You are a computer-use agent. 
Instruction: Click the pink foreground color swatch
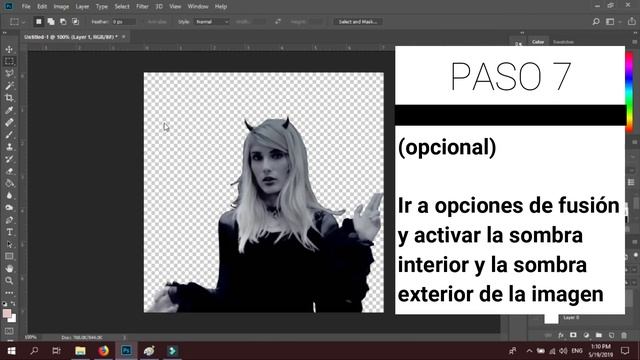click(x=7, y=313)
